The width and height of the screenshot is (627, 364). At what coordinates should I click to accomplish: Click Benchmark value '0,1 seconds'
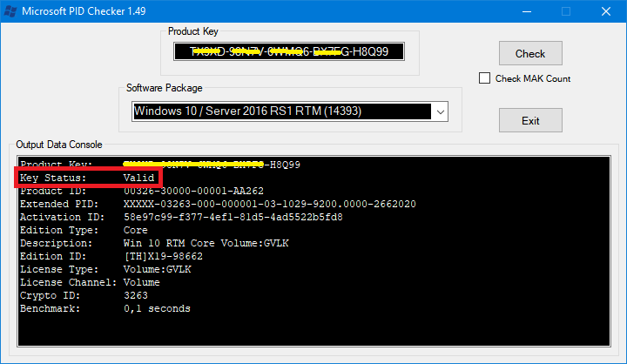click(x=157, y=309)
